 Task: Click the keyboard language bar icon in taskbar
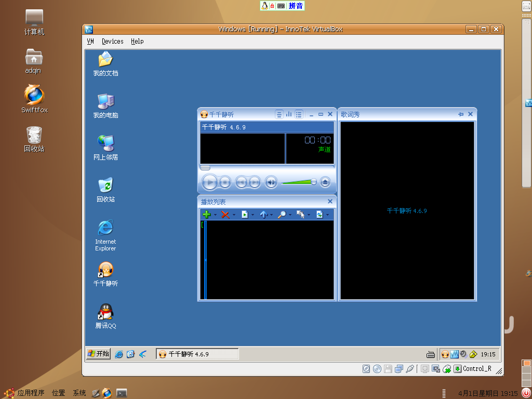tap(431, 354)
